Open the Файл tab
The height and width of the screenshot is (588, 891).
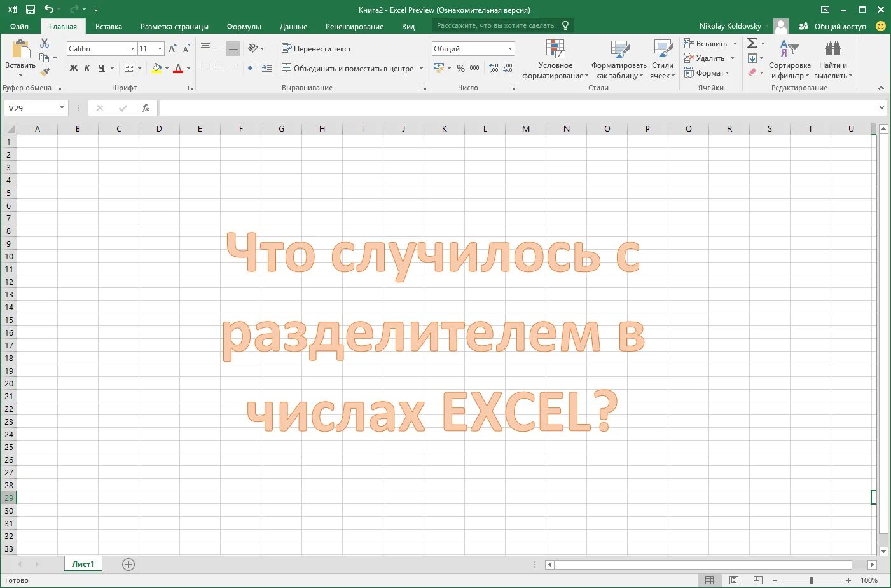(19, 27)
